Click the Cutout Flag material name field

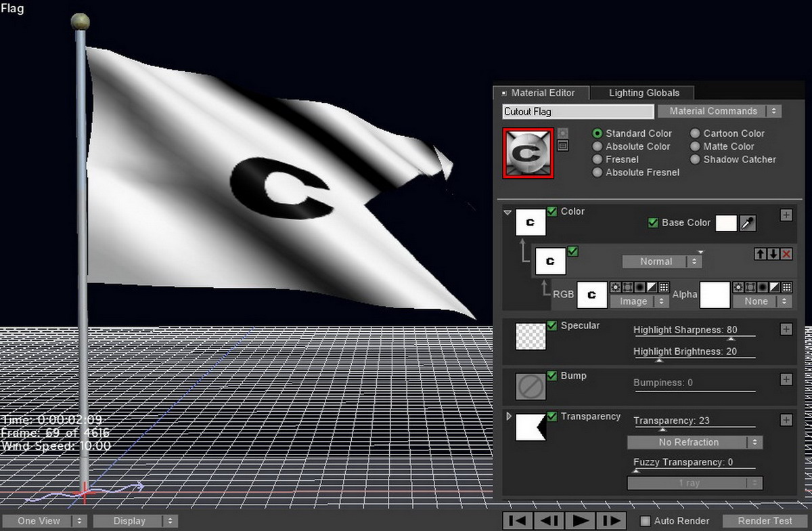point(578,111)
